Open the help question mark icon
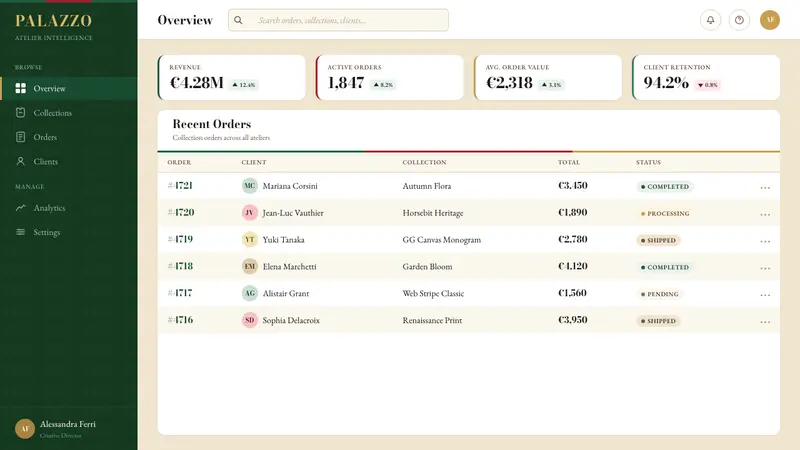800x450 pixels. pos(739,20)
